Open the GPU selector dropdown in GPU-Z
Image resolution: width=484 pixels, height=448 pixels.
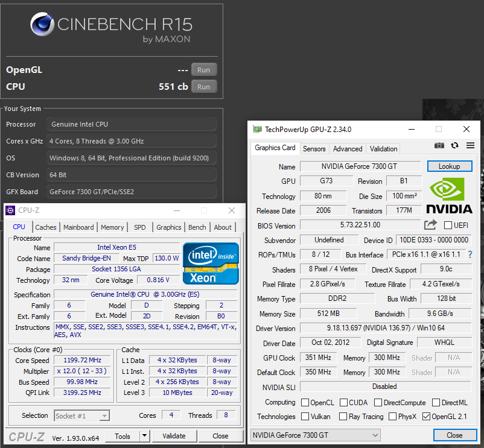[x=316, y=435]
